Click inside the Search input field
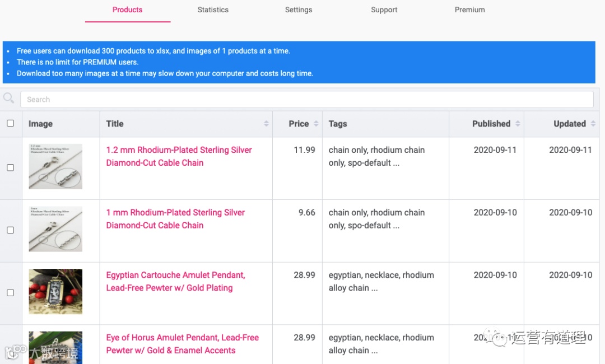This screenshot has width=605, height=364. pyautogui.click(x=307, y=100)
